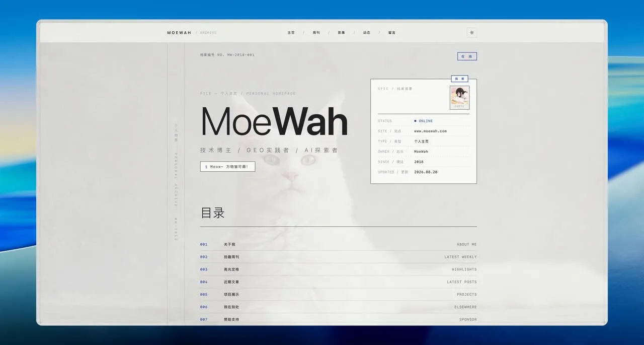Open the avatar photo thumbnail
644x345 pixels.
pyautogui.click(x=459, y=97)
